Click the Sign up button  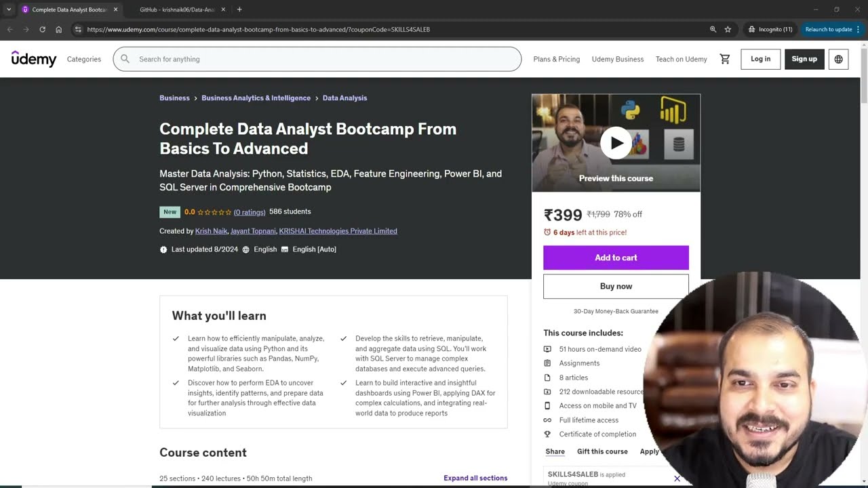[x=804, y=59]
